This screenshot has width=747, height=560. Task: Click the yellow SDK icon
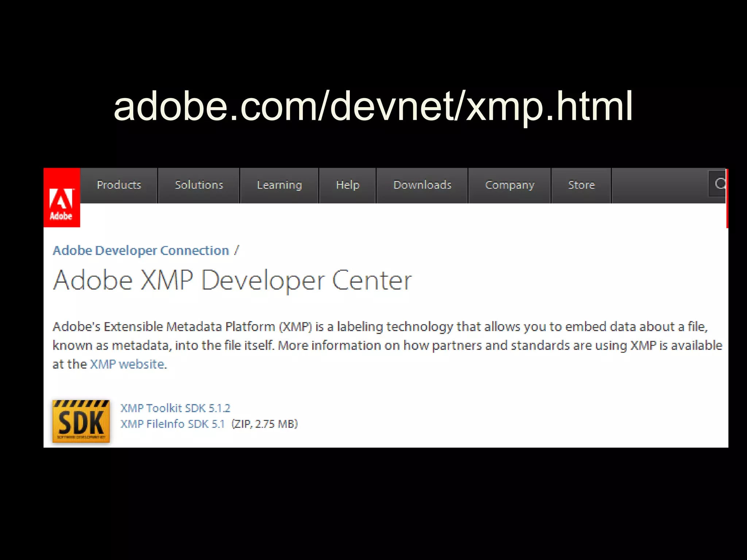[x=81, y=421]
